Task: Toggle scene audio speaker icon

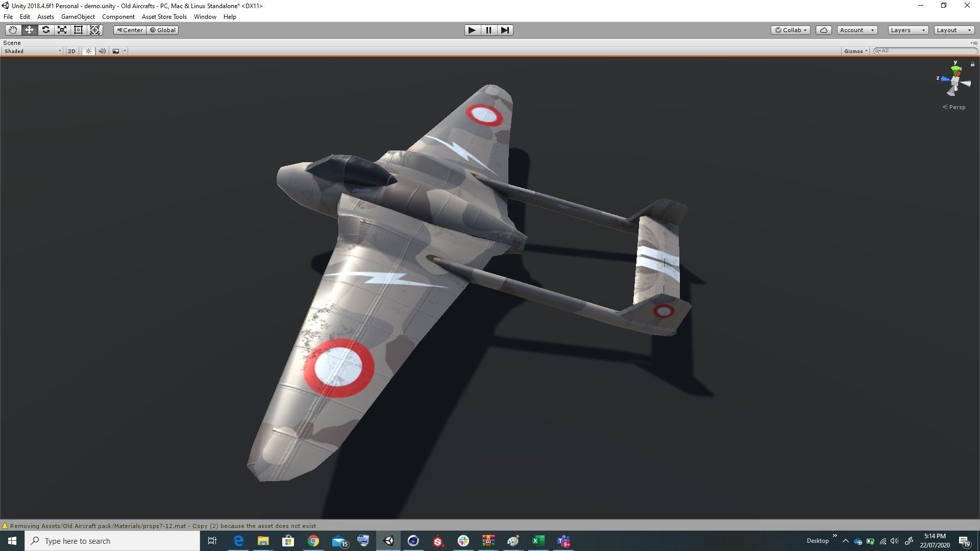Action: pyautogui.click(x=102, y=51)
